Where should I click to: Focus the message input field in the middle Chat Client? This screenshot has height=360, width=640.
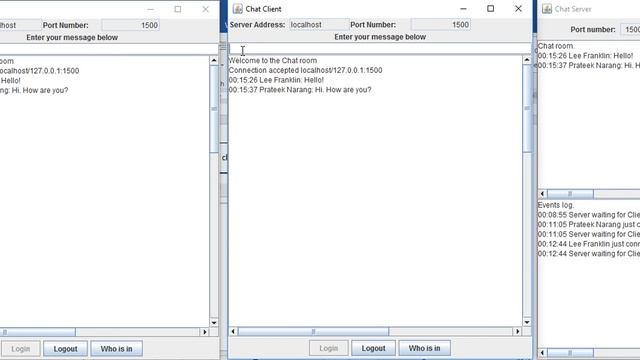[x=380, y=49]
